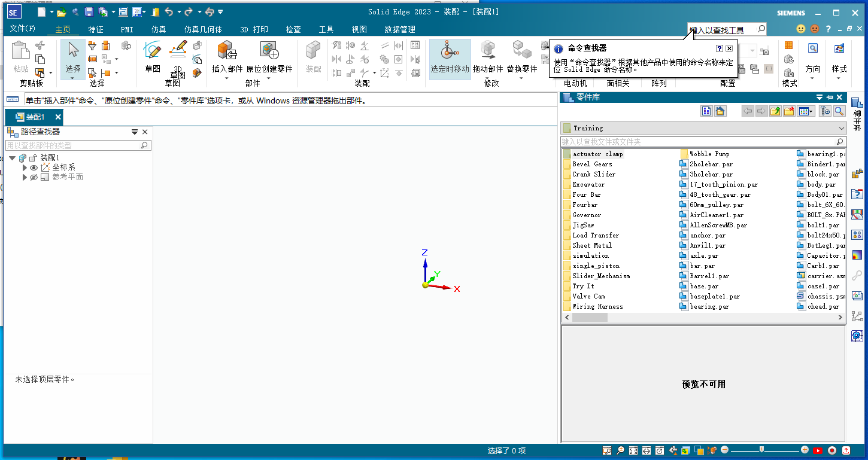Screen dimensions: 868x460
Task: Click the up-one-folder icon in parts library
Action: click(x=775, y=111)
